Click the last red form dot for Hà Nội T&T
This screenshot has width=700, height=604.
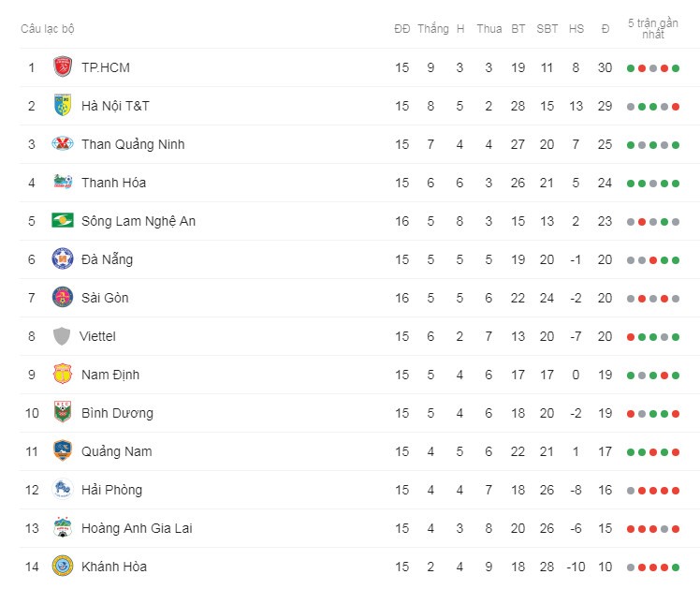point(676,107)
